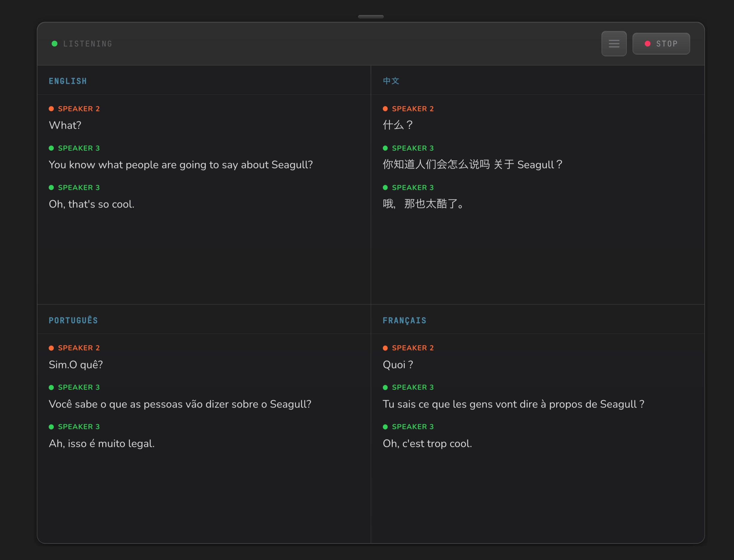Select the ENGLISH panel header

[x=68, y=81]
